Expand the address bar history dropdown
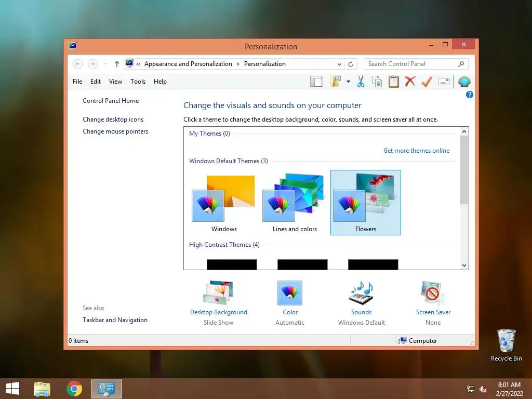The width and height of the screenshot is (532, 399). 339,64
